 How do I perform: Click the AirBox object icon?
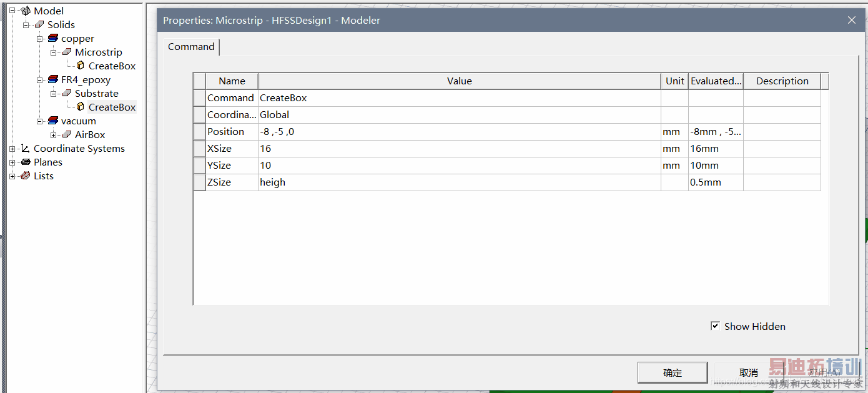(x=67, y=134)
